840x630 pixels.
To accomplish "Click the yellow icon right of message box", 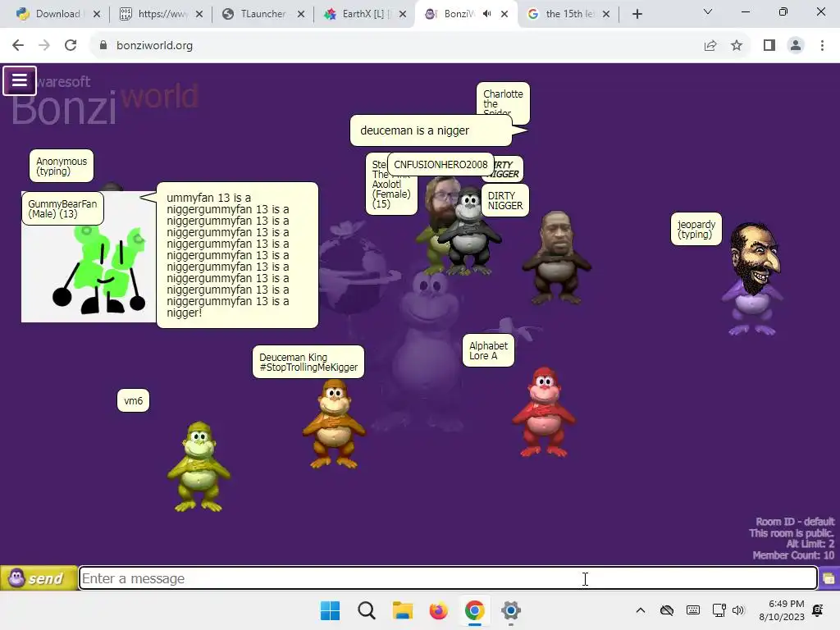I will [x=829, y=578].
